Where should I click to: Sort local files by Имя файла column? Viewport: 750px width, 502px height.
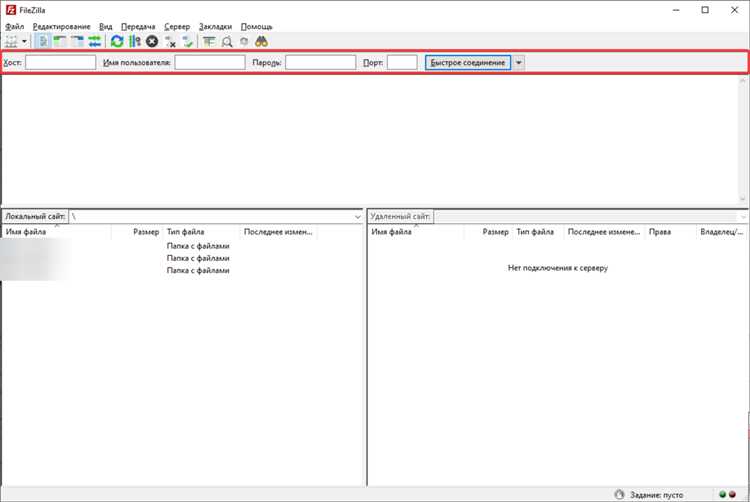click(x=56, y=232)
